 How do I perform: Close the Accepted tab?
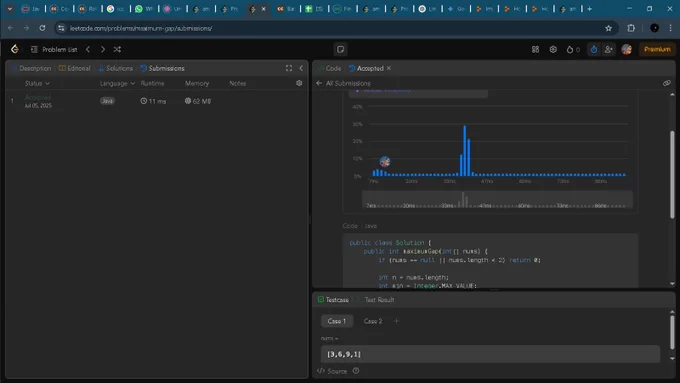coord(389,68)
